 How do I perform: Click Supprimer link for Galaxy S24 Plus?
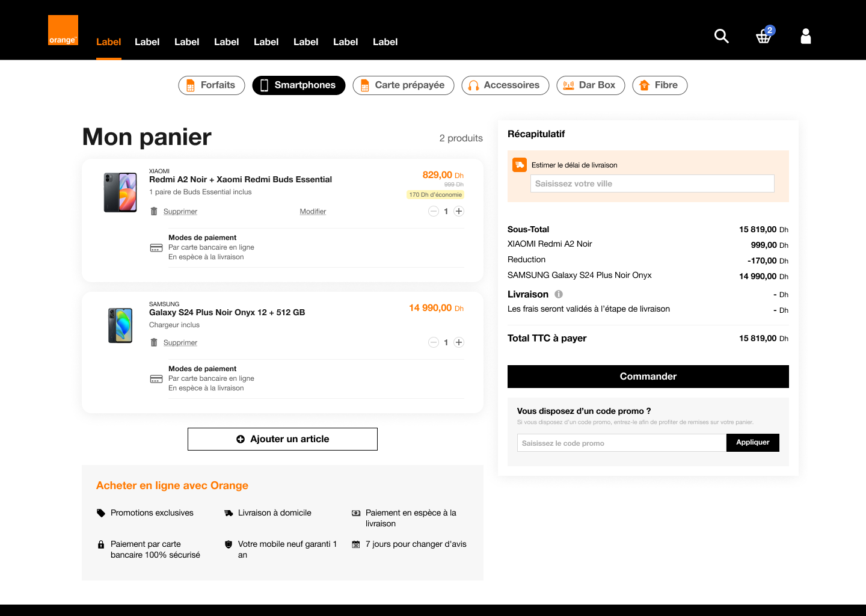(x=180, y=343)
